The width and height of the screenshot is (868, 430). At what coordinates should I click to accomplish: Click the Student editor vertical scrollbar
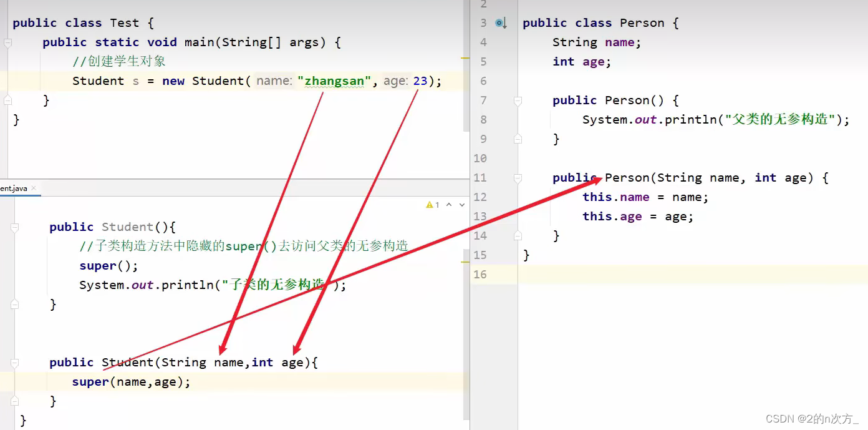(x=466, y=335)
